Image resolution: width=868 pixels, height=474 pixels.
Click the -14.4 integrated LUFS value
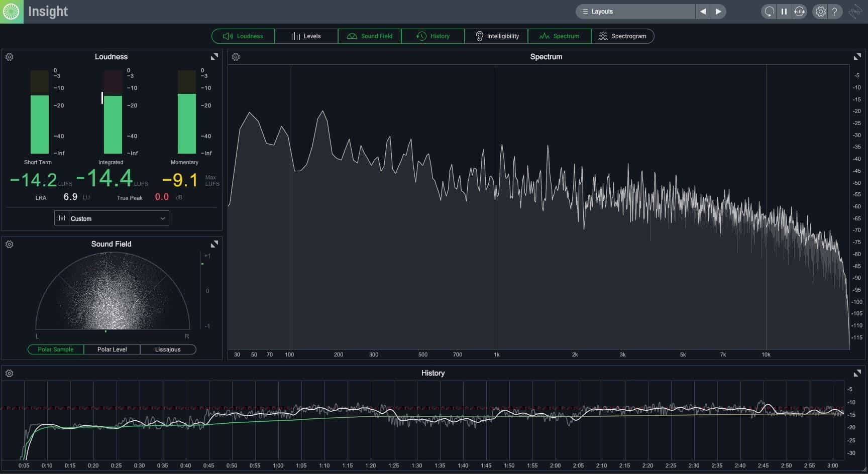(x=104, y=178)
